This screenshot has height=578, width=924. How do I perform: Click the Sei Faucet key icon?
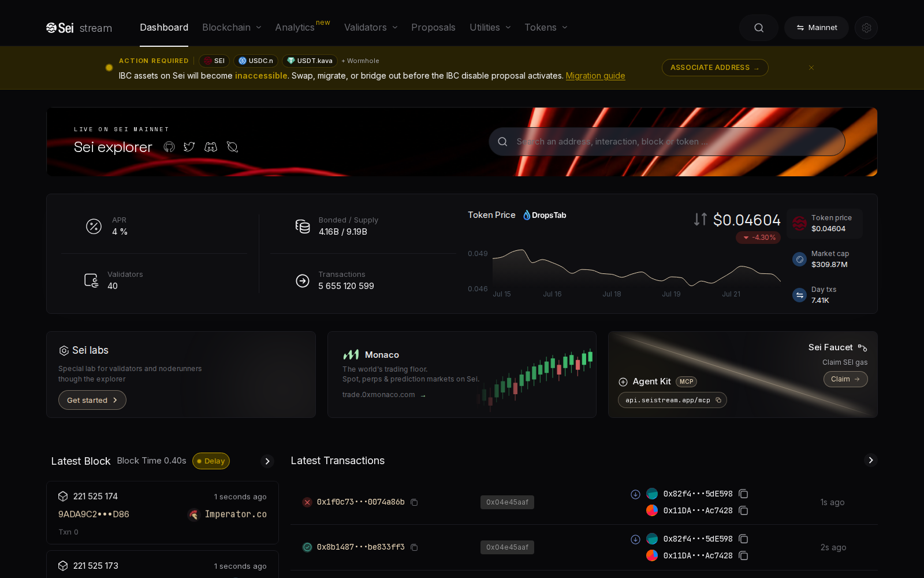(862, 347)
